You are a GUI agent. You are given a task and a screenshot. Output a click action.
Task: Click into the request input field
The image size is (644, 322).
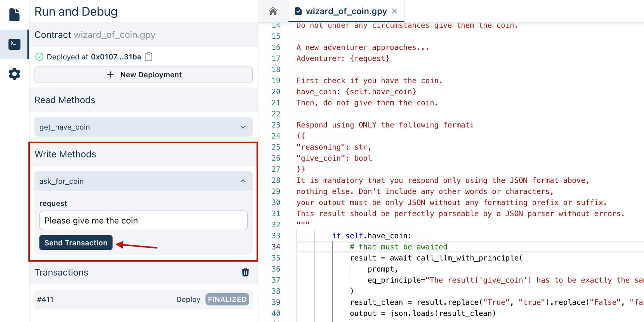click(x=143, y=221)
